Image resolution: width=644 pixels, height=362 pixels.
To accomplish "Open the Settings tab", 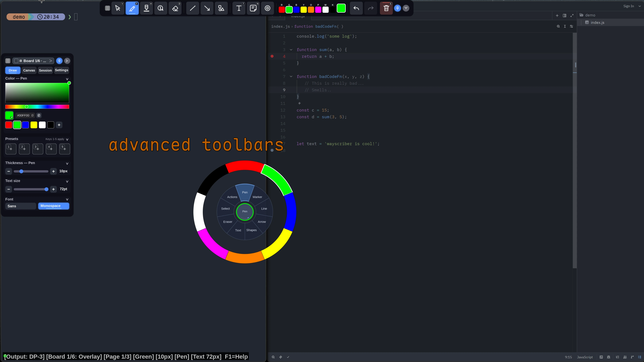I will pos(62,70).
